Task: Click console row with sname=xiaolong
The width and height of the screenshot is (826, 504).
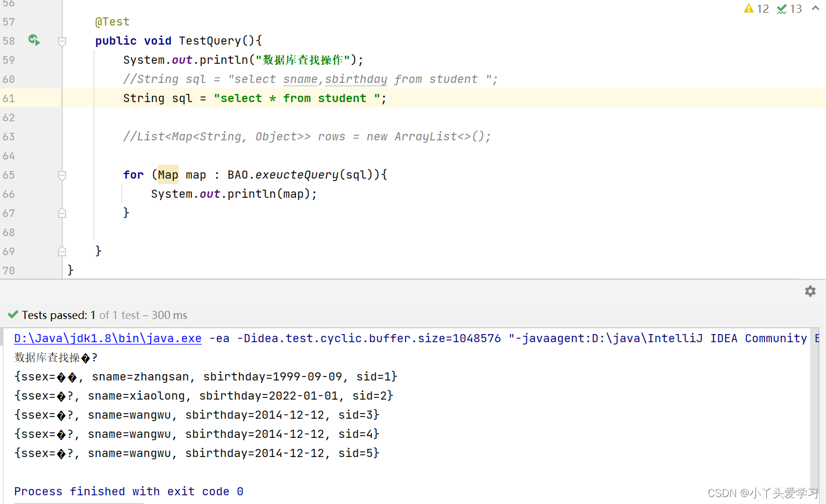Action: tap(204, 396)
